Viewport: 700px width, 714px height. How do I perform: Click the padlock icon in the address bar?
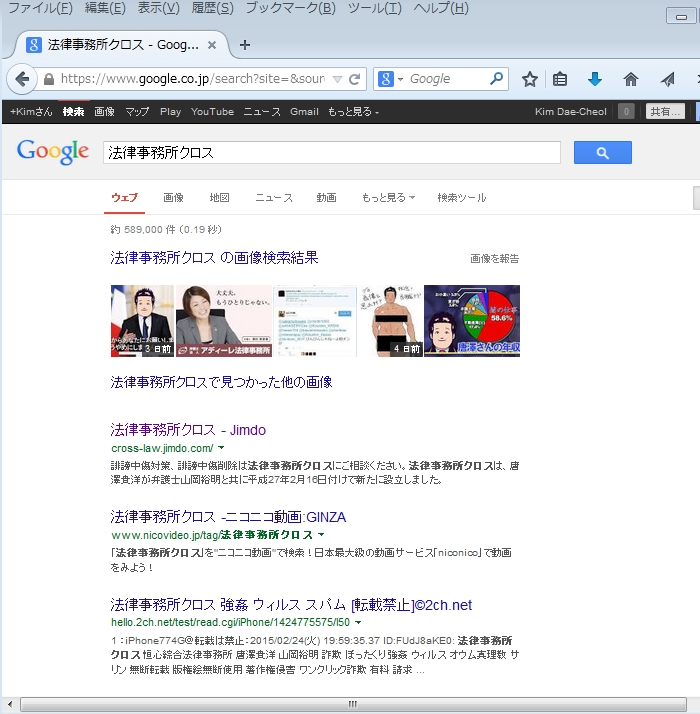coord(49,79)
